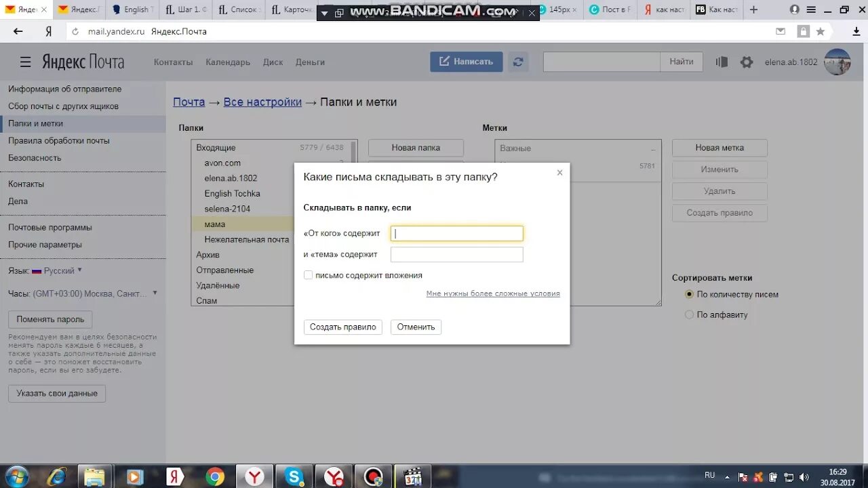Open the video editor clapperboard taskbar icon
Screen dimensions: 868x488
pyautogui.click(x=412, y=476)
